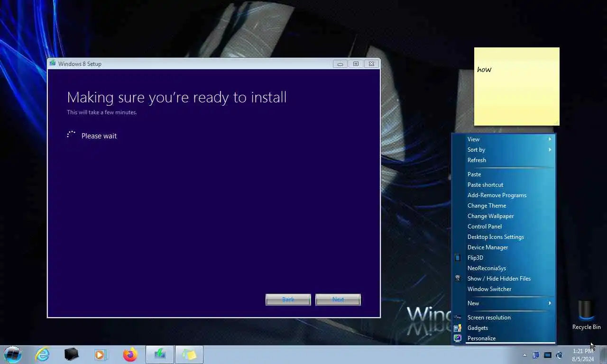Click the Next button in Setup
This screenshot has width=607, height=364.
coord(338,300)
